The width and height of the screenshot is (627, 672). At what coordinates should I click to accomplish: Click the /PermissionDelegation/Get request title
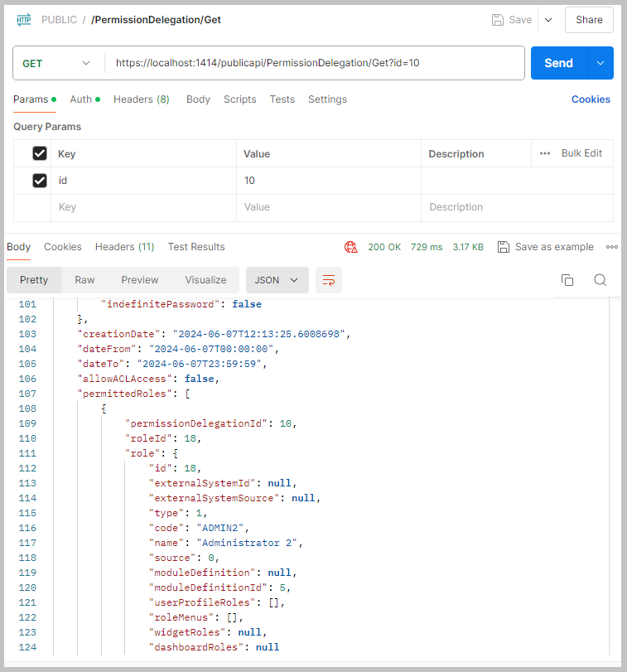click(x=156, y=20)
